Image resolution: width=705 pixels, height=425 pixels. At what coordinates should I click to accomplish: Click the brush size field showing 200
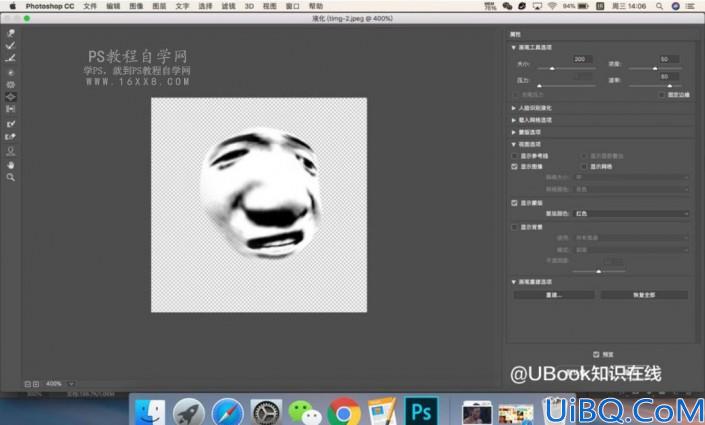click(x=583, y=59)
